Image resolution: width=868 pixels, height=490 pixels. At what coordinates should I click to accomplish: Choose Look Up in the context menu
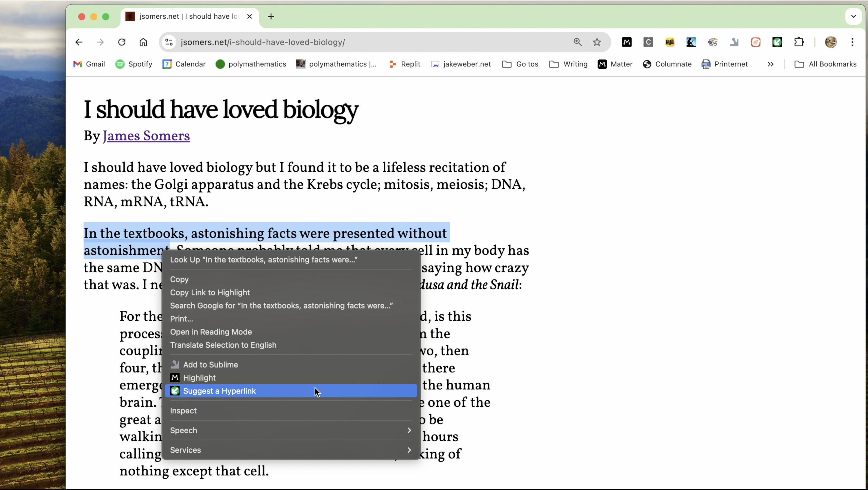click(x=291, y=260)
